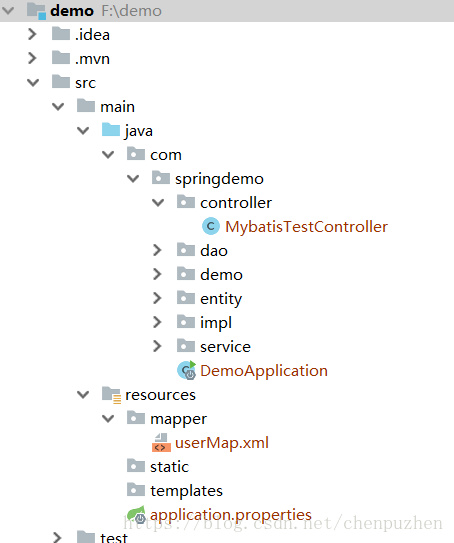Select the impl package label

(216, 323)
